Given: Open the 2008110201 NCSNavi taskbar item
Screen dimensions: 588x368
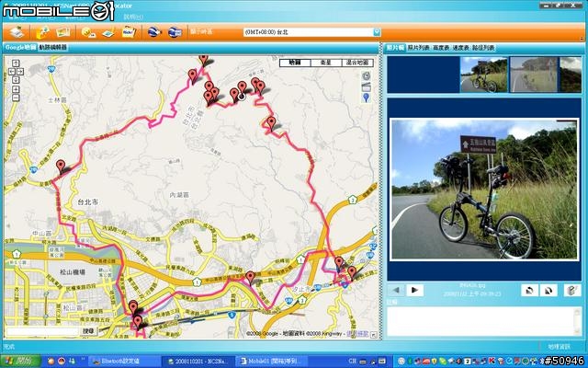Looking at the screenshot, I should (x=199, y=362).
